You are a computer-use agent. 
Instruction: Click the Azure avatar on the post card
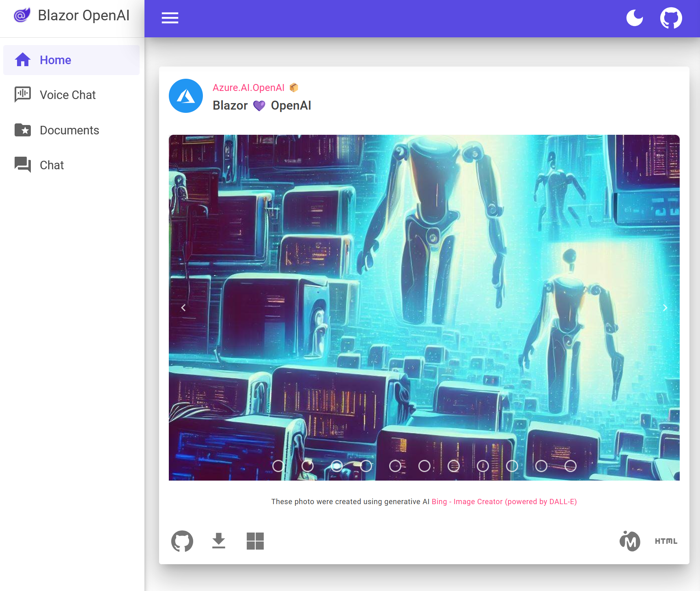[185, 96]
